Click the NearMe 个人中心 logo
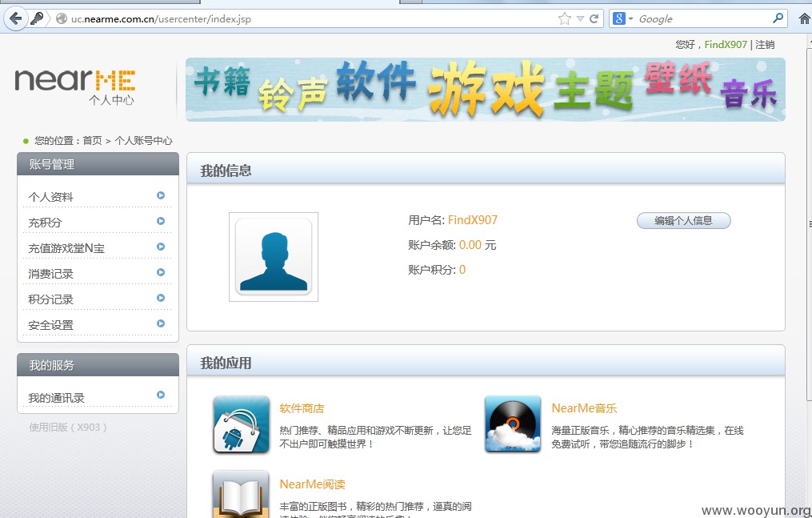The width and height of the screenshot is (812, 518). click(76, 87)
